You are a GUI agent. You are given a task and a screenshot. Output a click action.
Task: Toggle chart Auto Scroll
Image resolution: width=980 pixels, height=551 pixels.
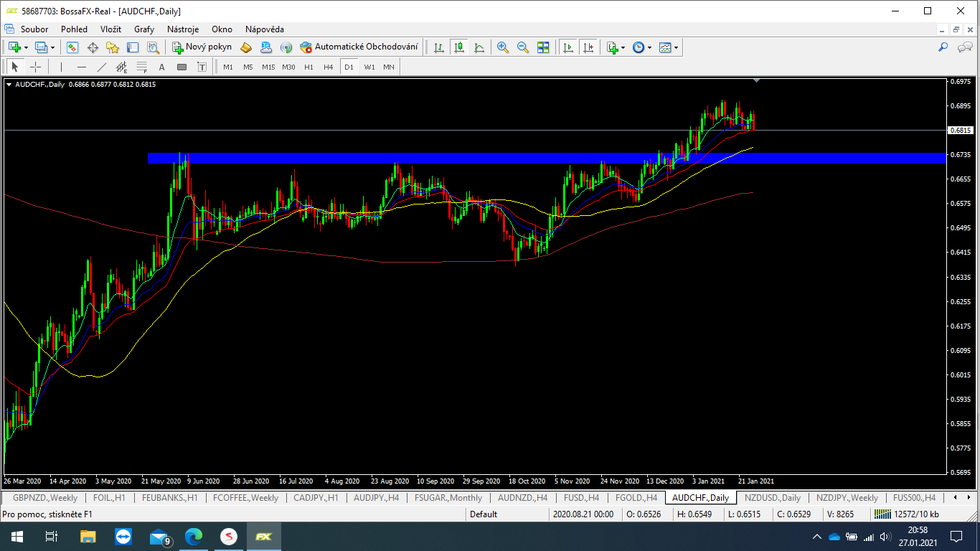click(568, 47)
